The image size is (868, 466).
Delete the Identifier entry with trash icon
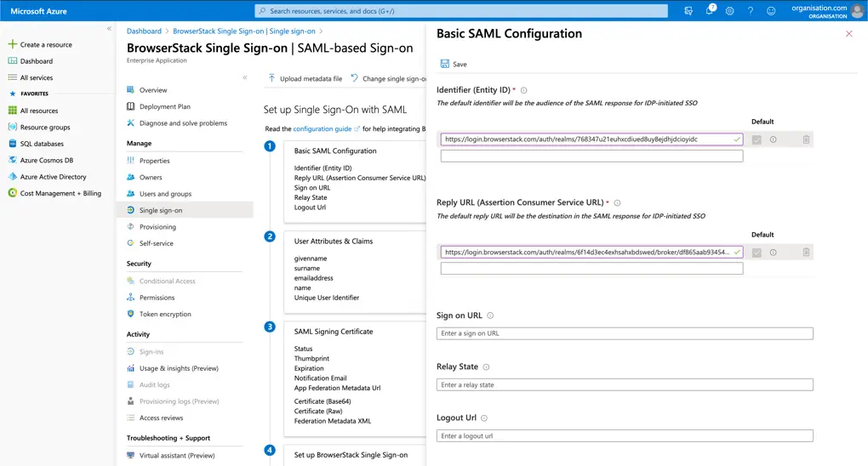tap(806, 139)
